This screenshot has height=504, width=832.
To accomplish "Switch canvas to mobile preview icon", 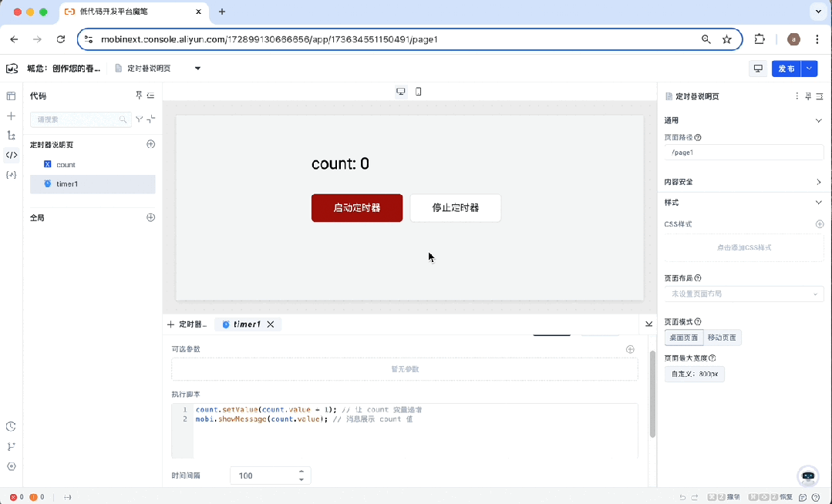I will tap(418, 91).
